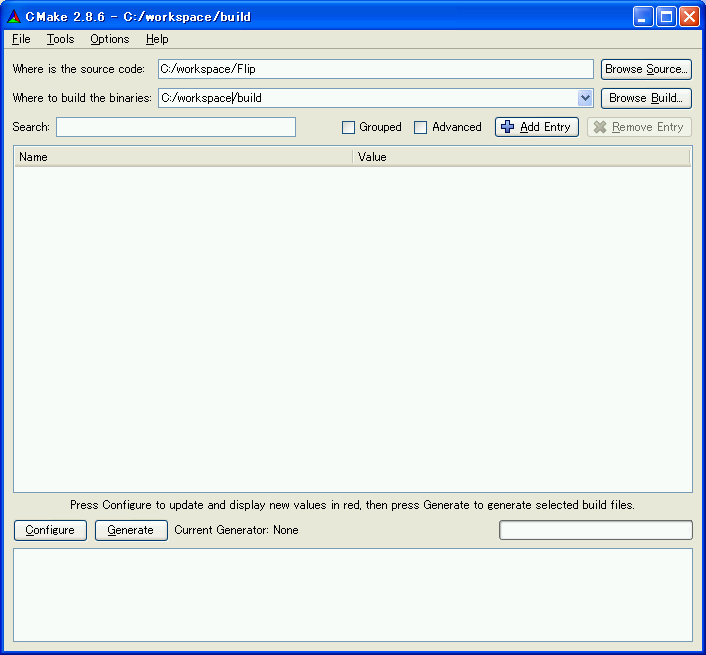Maximize the CMake window
The height and width of the screenshot is (655, 706).
(x=666, y=17)
